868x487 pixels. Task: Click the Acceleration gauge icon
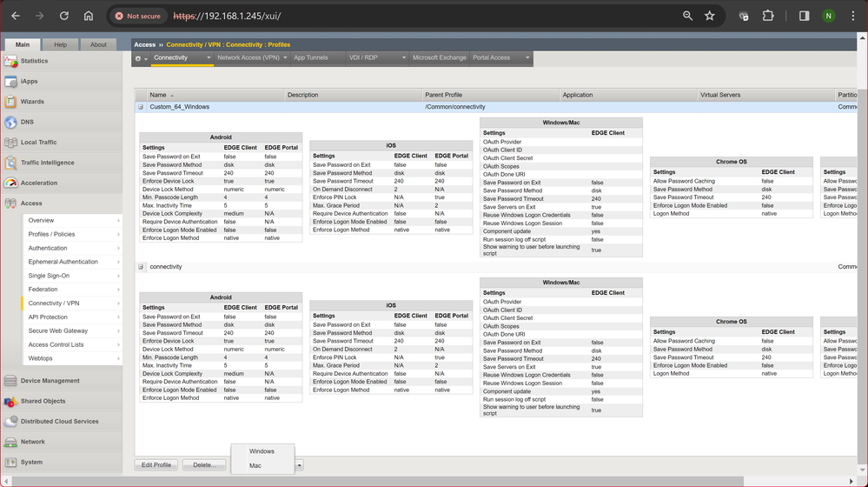tap(10, 183)
